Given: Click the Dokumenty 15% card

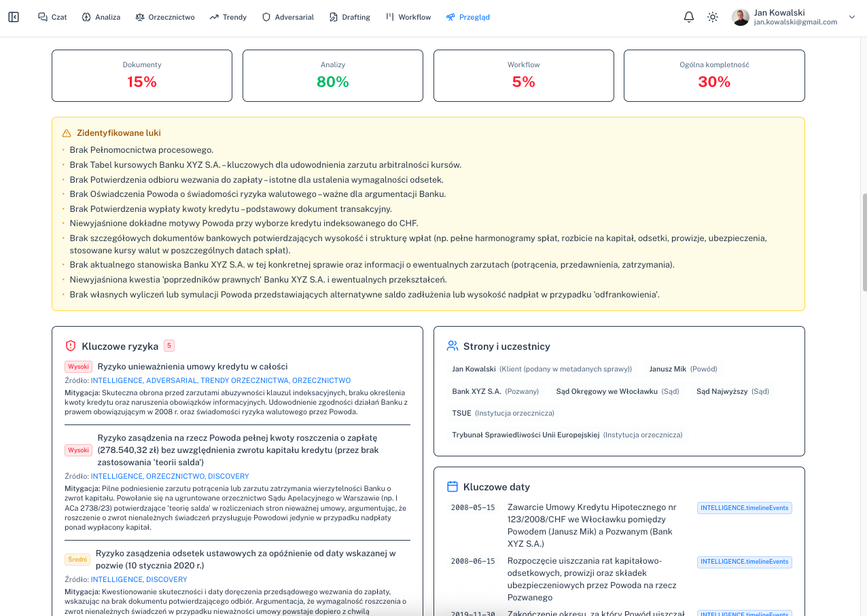Looking at the screenshot, I should [x=142, y=75].
